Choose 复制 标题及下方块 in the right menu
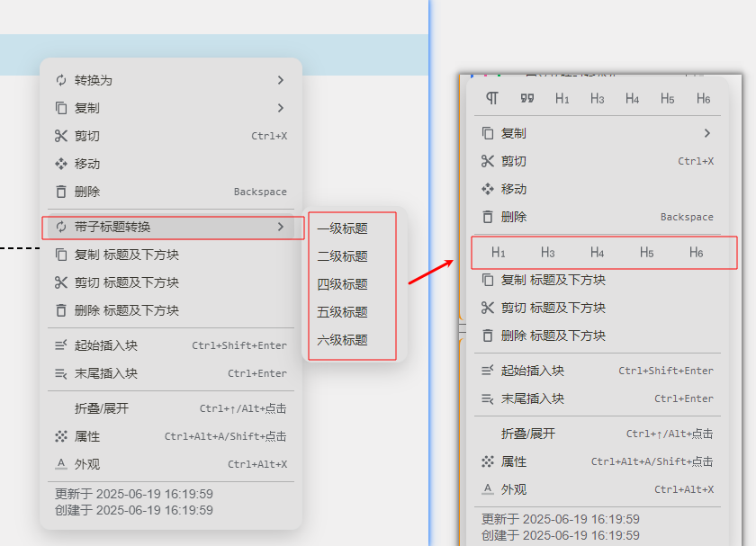 pyautogui.click(x=598, y=280)
